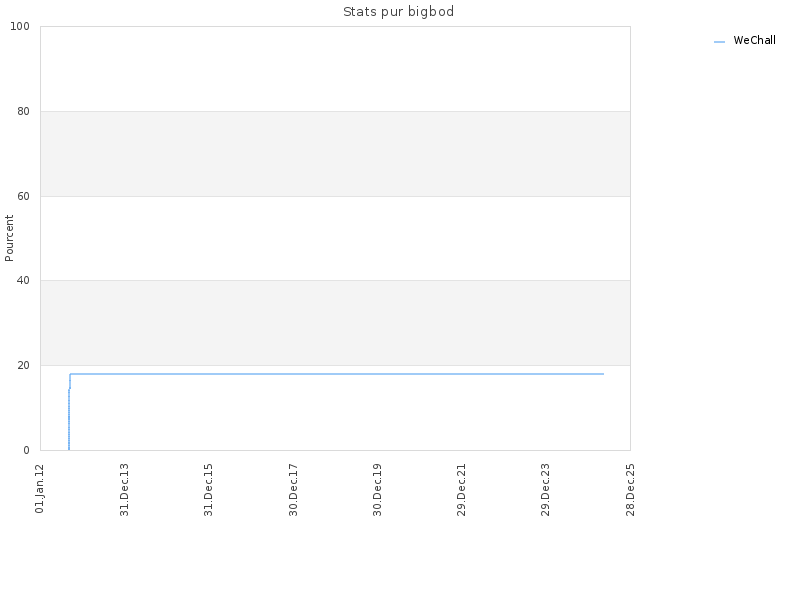Select the 31.Dec.15 date label
The width and height of the screenshot is (800, 600).
click(x=209, y=490)
